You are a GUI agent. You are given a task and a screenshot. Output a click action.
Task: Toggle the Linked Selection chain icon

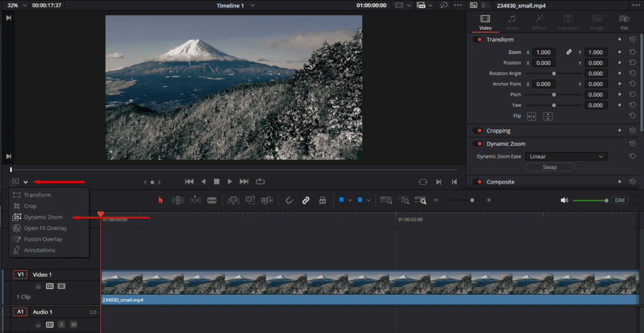(x=306, y=200)
